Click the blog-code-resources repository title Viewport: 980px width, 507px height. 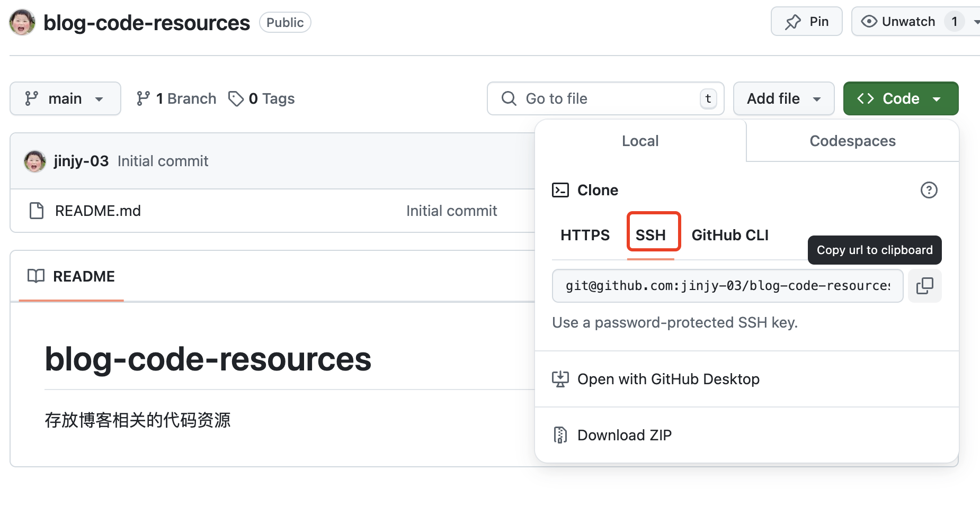[146, 23]
